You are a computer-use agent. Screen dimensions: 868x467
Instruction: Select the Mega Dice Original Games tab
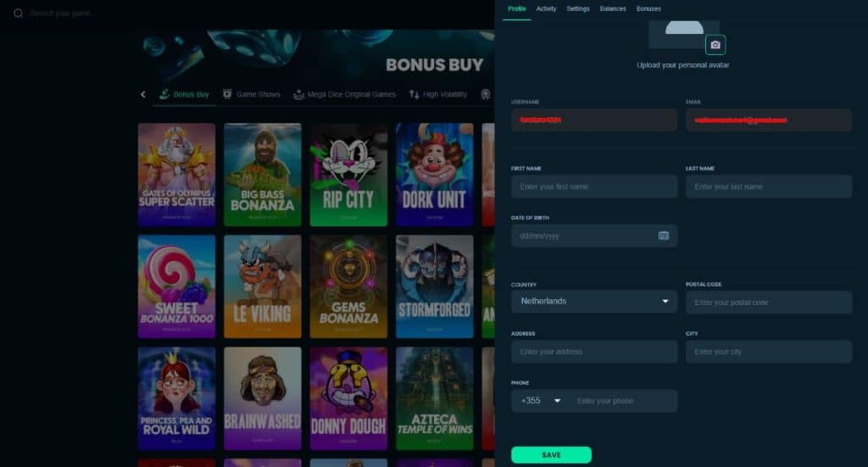344,95
